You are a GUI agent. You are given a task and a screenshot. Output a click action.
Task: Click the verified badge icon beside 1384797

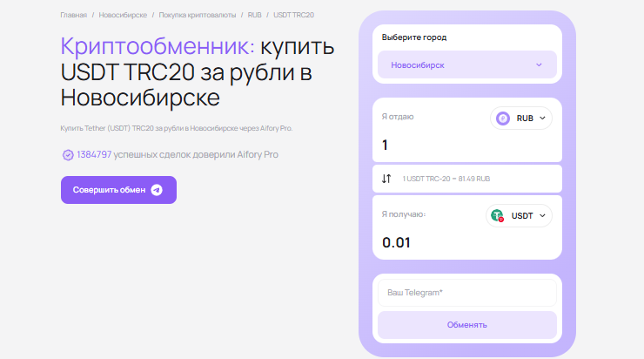click(x=68, y=154)
